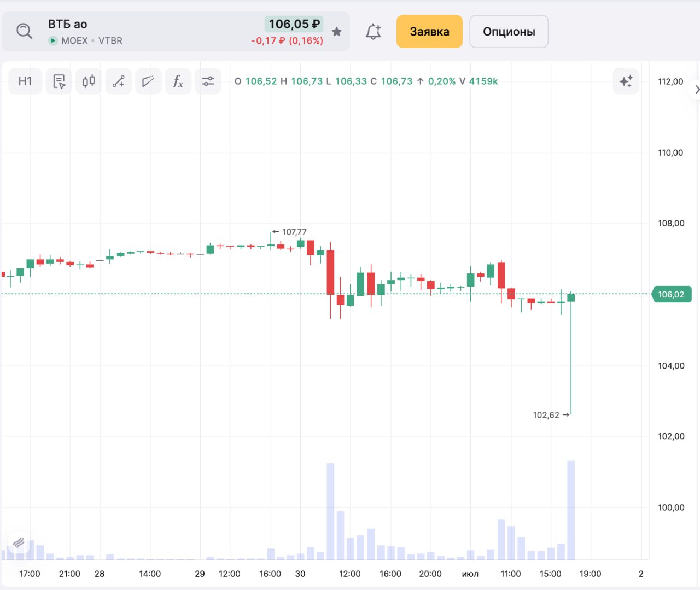Click the search magnifier icon
The height and width of the screenshot is (590, 700).
(24, 31)
